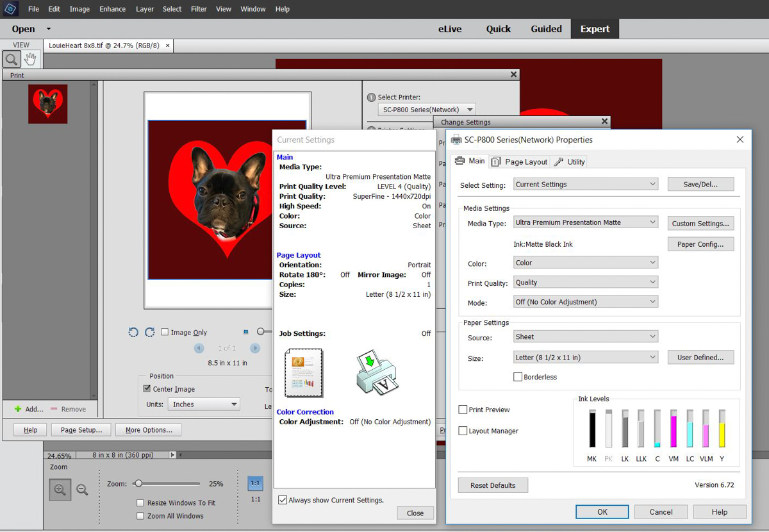The width and height of the screenshot is (769, 532).
Task: Select the LouieHeart thumbnail in Print dialog
Action: pos(47,104)
